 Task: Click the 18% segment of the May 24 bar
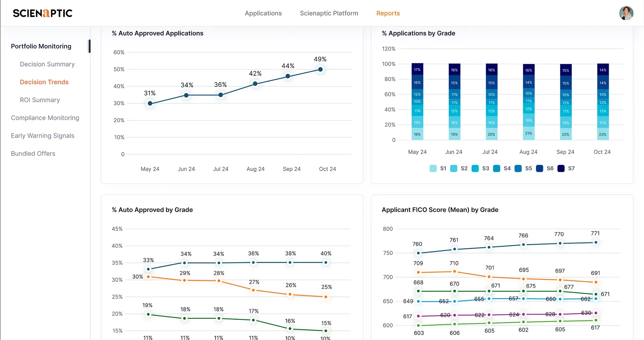(417, 134)
